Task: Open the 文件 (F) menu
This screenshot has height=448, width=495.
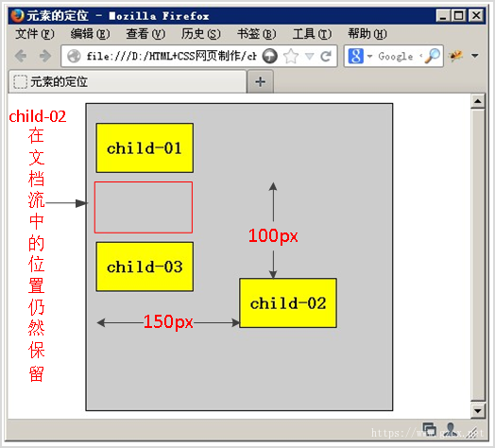Action: pyautogui.click(x=35, y=34)
